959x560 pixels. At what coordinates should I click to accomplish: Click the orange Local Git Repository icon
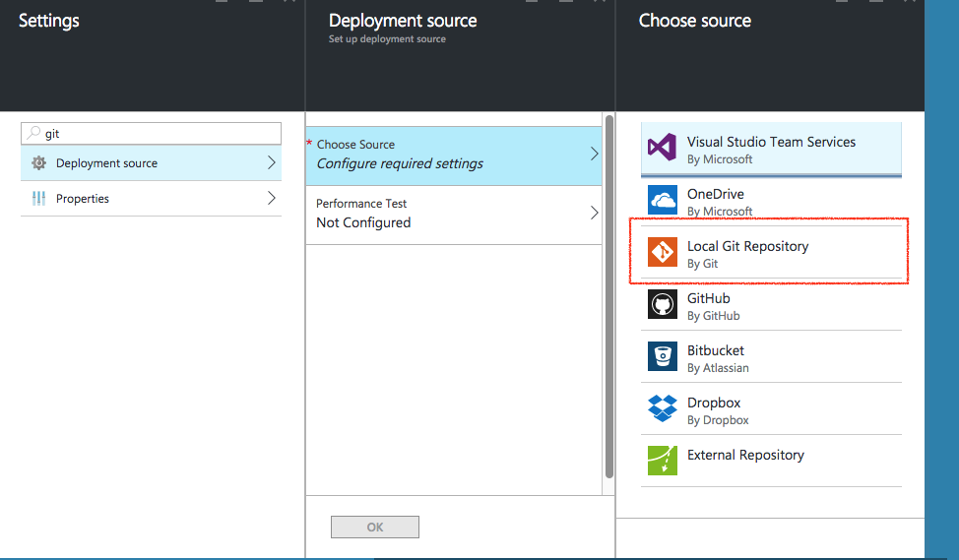coord(663,252)
